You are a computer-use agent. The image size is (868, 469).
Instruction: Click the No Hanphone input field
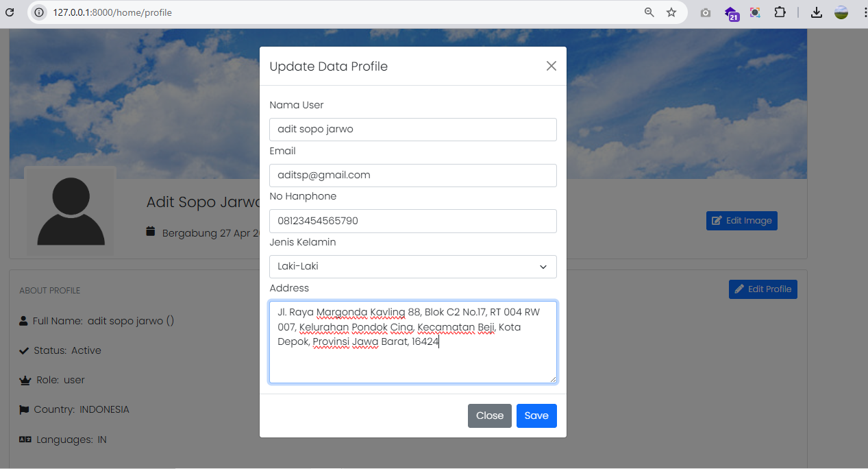(x=412, y=221)
